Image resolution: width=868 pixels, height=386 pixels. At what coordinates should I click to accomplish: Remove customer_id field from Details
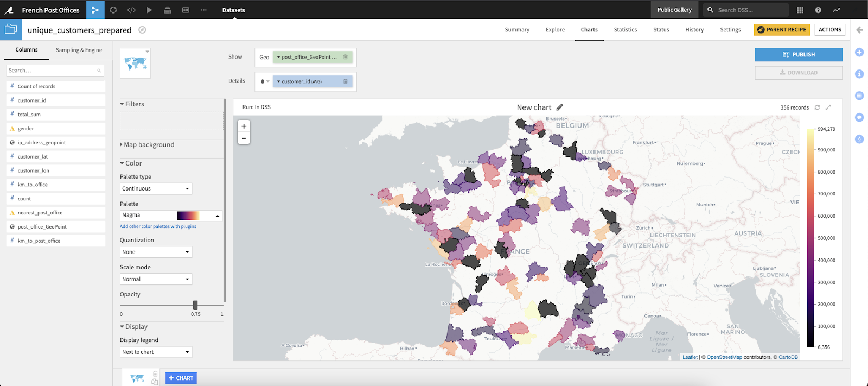[x=346, y=81]
